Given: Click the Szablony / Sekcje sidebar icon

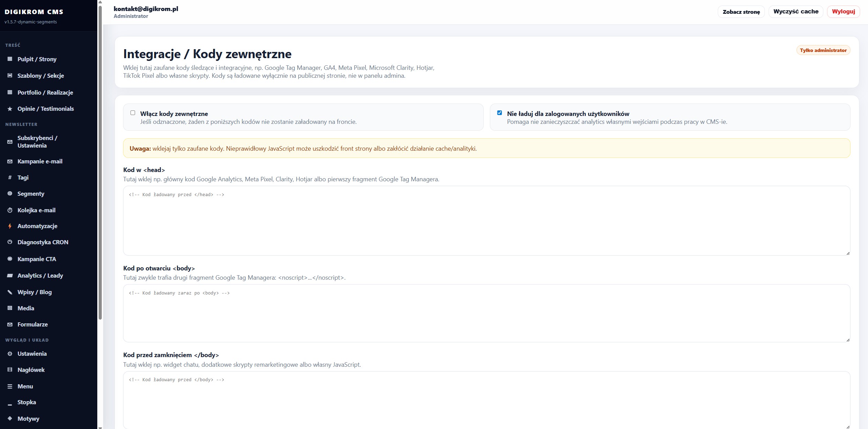Looking at the screenshot, I should [10, 76].
